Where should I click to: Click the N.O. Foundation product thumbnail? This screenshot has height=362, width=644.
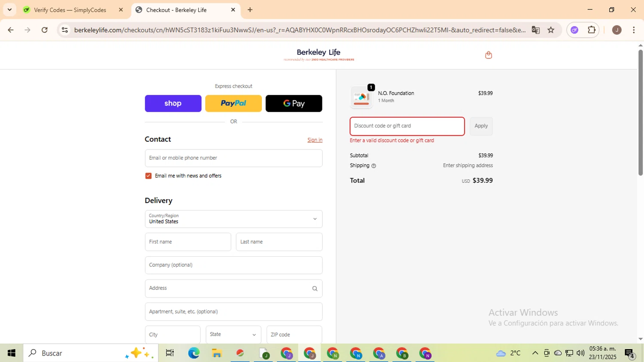pyautogui.click(x=361, y=97)
